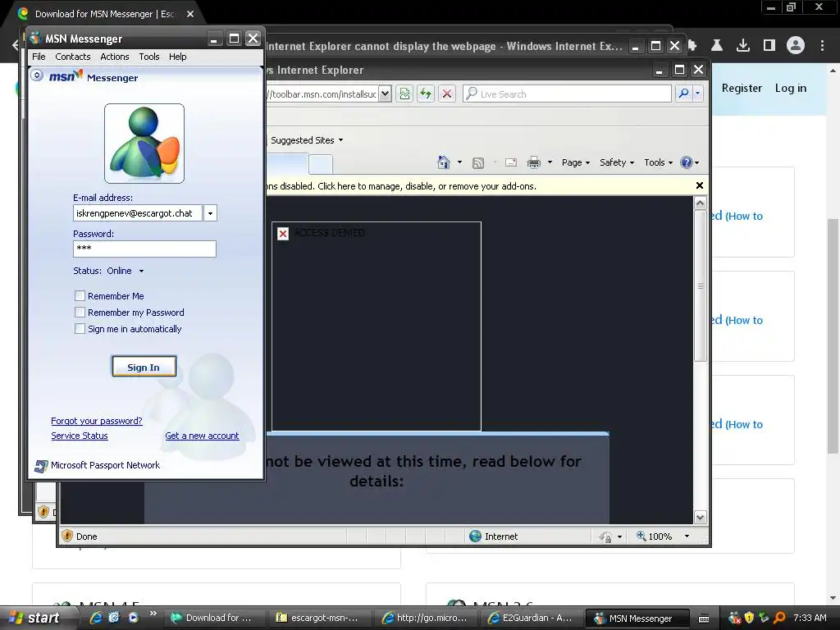
Task: Open the Status Online dropdown
Action: tap(141, 271)
